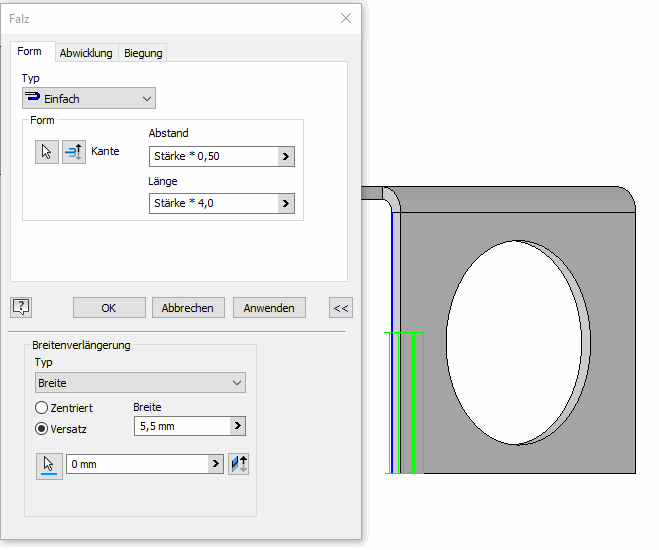Collapse dialog with the << button

[x=341, y=308]
